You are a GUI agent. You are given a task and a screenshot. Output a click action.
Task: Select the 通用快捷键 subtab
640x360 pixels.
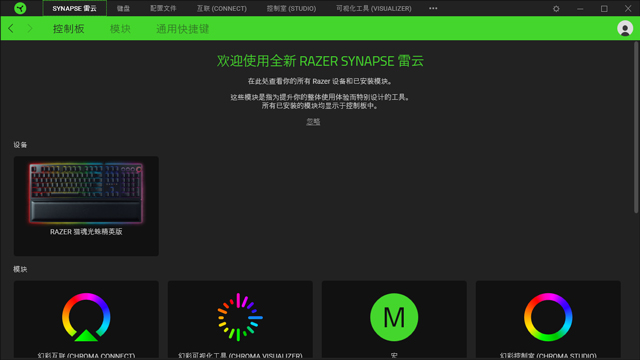(x=182, y=29)
